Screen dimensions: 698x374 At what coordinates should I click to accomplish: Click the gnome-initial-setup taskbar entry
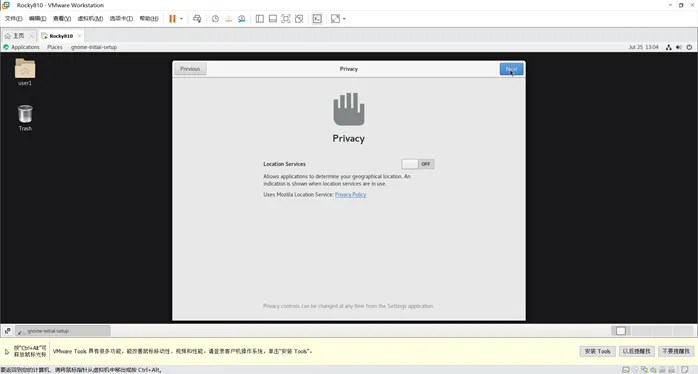[x=63, y=331]
